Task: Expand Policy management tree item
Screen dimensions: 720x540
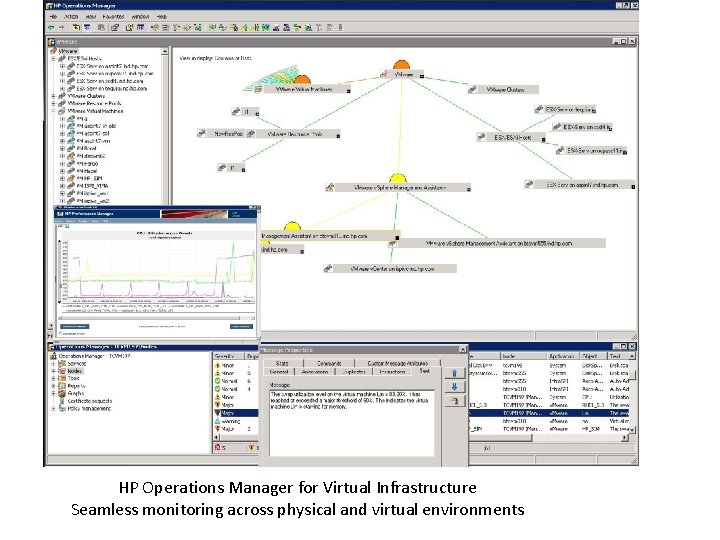Action: 54,409
